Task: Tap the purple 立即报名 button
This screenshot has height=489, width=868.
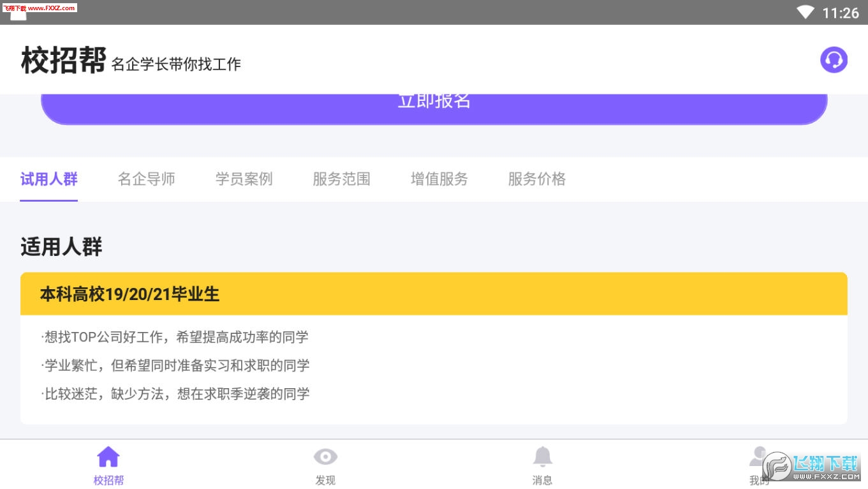Action: (x=434, y=109)
